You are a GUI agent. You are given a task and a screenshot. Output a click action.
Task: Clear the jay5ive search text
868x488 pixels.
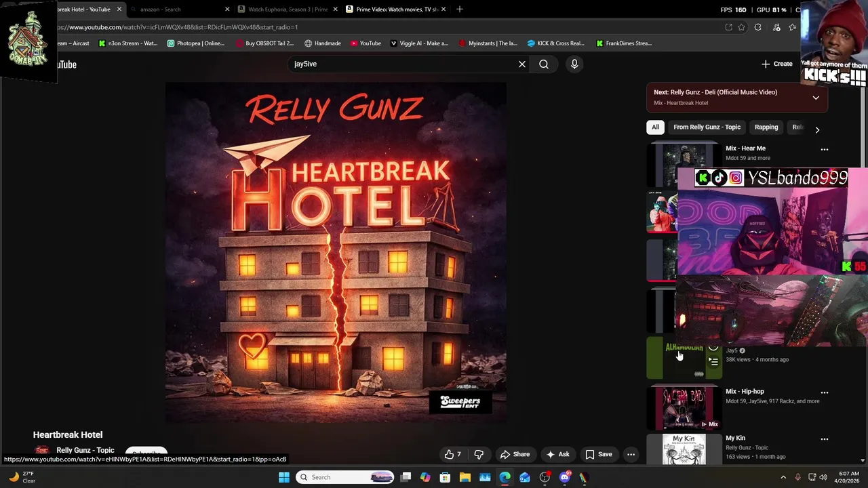click(522, 64)
